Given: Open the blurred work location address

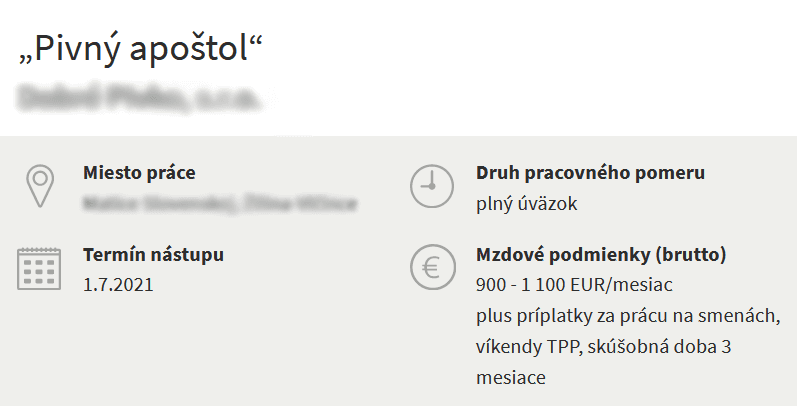Looking at the screenshot, I should coord(220,205).
